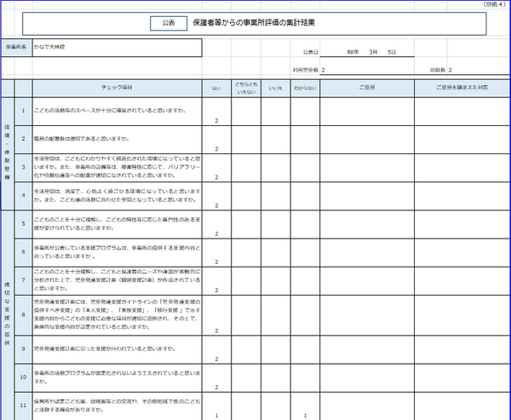Select question 8 about 児童発達支援ガイドライン
The width and height of the screenshot is (511, 420).
click(x=117, y=314)
